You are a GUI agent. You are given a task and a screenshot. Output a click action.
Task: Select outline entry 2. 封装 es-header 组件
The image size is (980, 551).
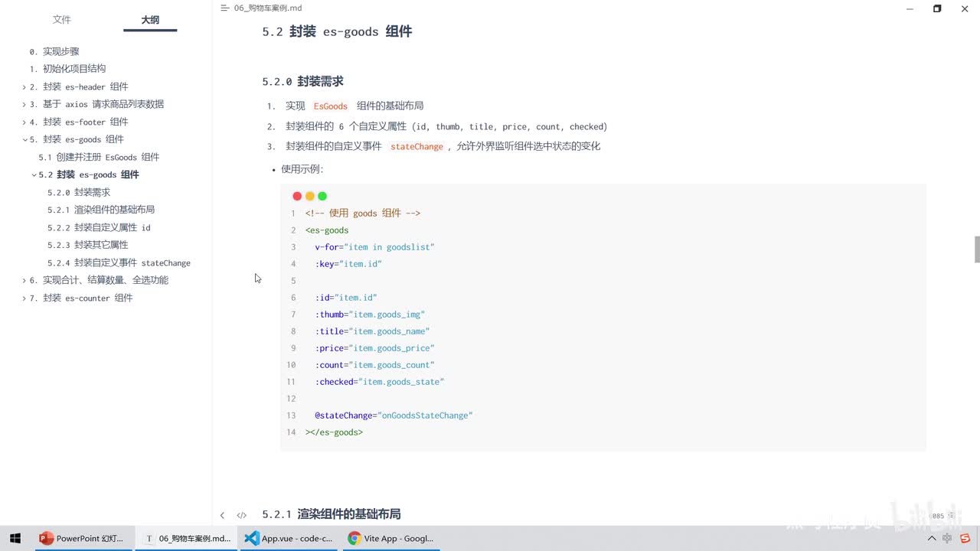tap(79, 86)
